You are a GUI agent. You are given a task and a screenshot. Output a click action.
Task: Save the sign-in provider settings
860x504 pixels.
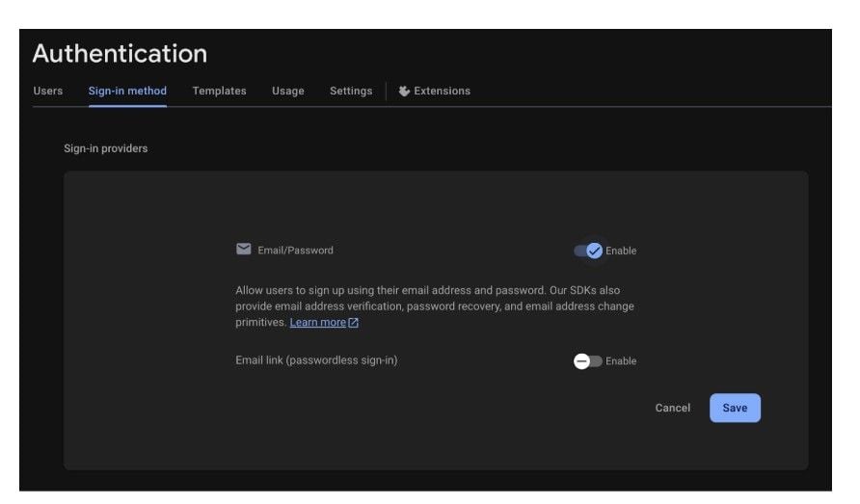click(x=735, y=408)
